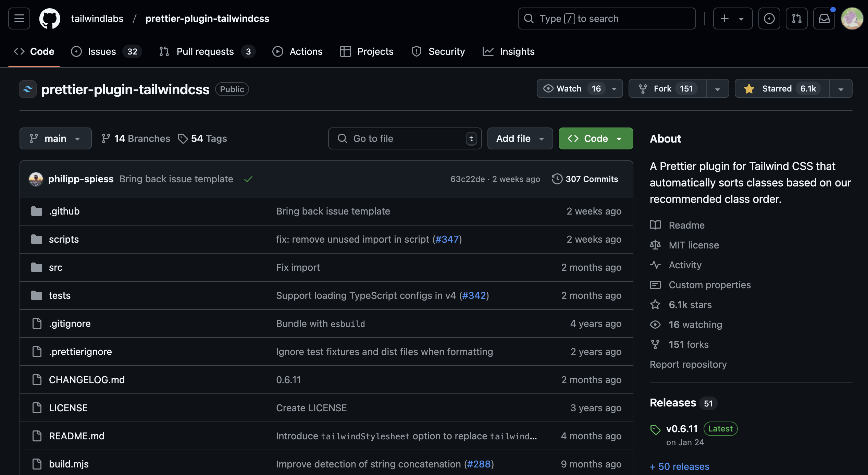This screenshot has width=868, height=475.
Task: Click the repository Tailwind logo icon
Action: coord(27,89)
